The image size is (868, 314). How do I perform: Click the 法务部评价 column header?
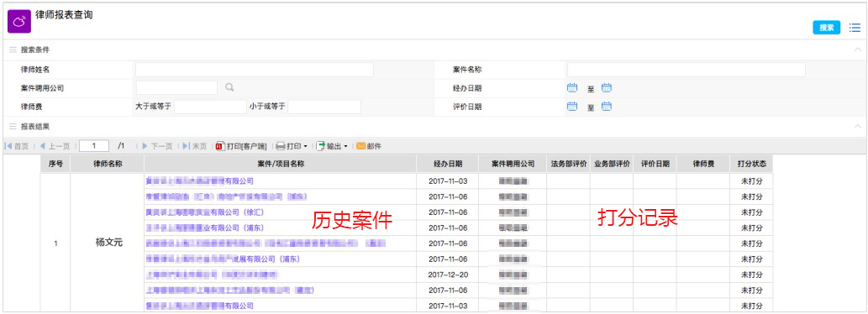[569, 165]
